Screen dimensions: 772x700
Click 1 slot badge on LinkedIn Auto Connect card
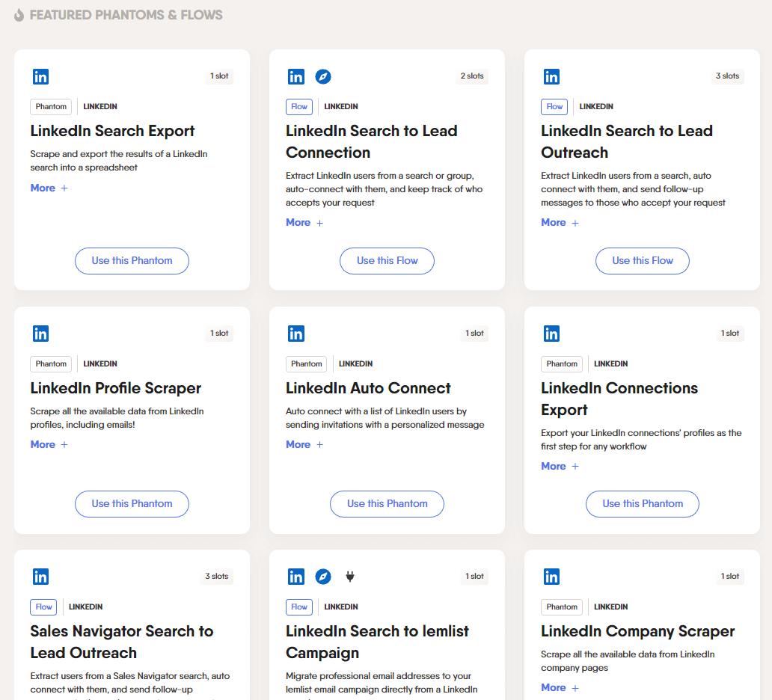(x=474, y=334)
